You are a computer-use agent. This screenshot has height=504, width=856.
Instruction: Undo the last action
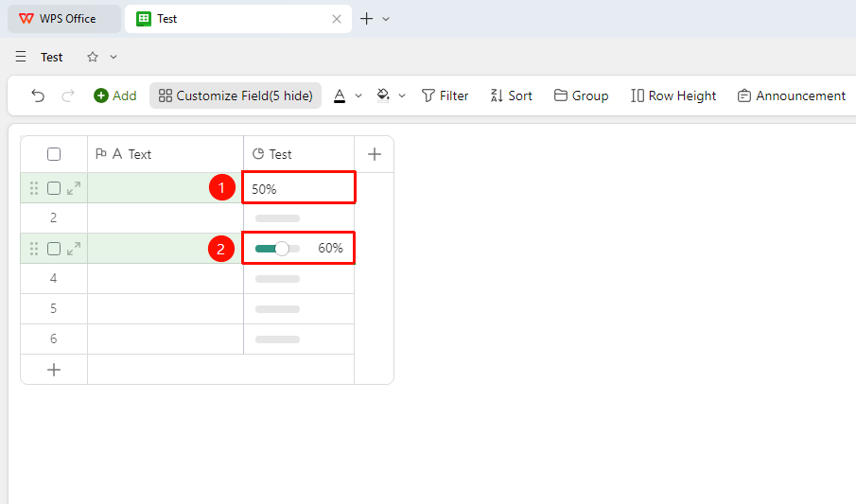pos(38,96)
